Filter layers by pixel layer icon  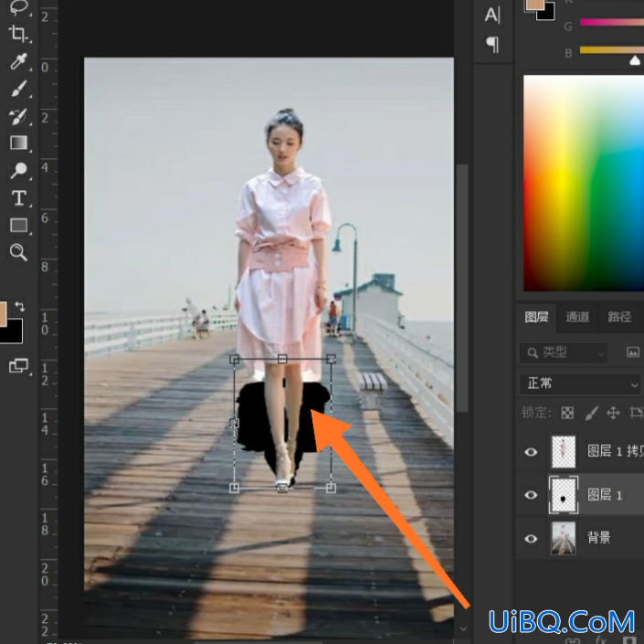click(x=633, y=352)
